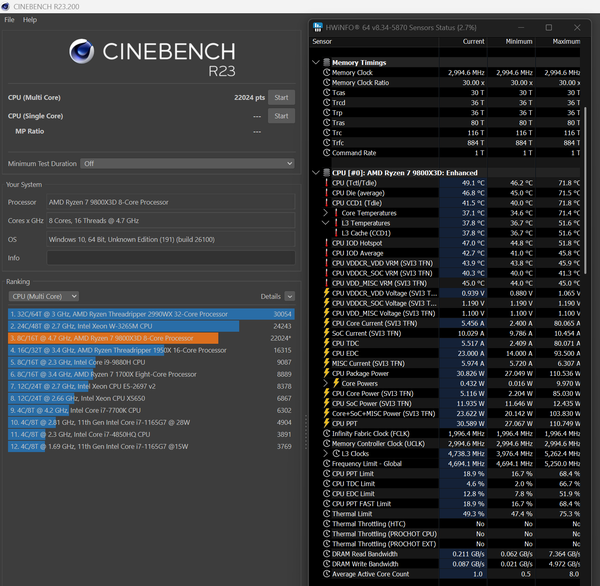The height and width of the screenshot is (586, 600).
Task: Select the Ryzen 7 9800X3D ranking entry
Action: [x=151, y=338]
